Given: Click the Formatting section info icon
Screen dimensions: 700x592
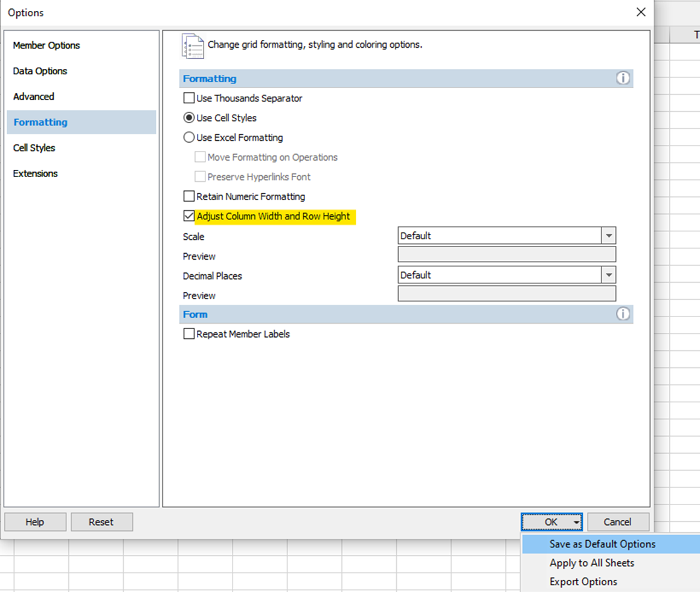Looking at the screenshot, I should tap(622, 79).
